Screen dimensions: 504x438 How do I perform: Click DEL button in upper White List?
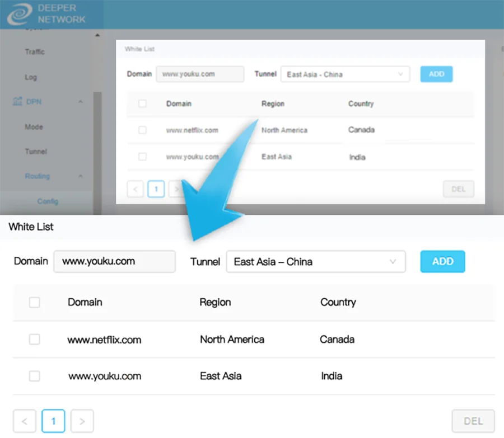(458, 189)
